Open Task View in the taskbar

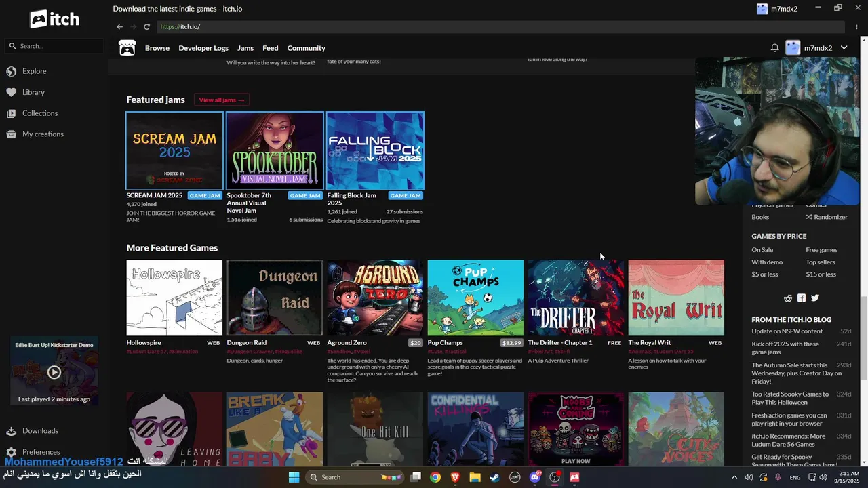coord(416,477)
